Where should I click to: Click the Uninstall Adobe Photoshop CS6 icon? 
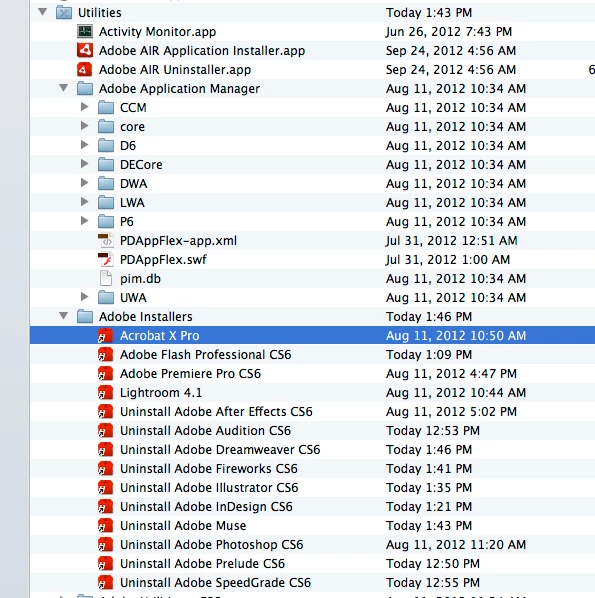106,545
